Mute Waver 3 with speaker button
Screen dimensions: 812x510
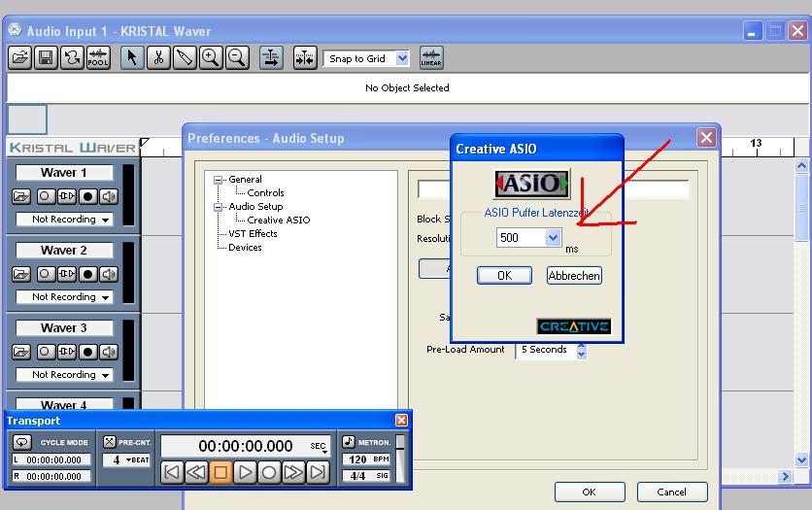point(108,352)
